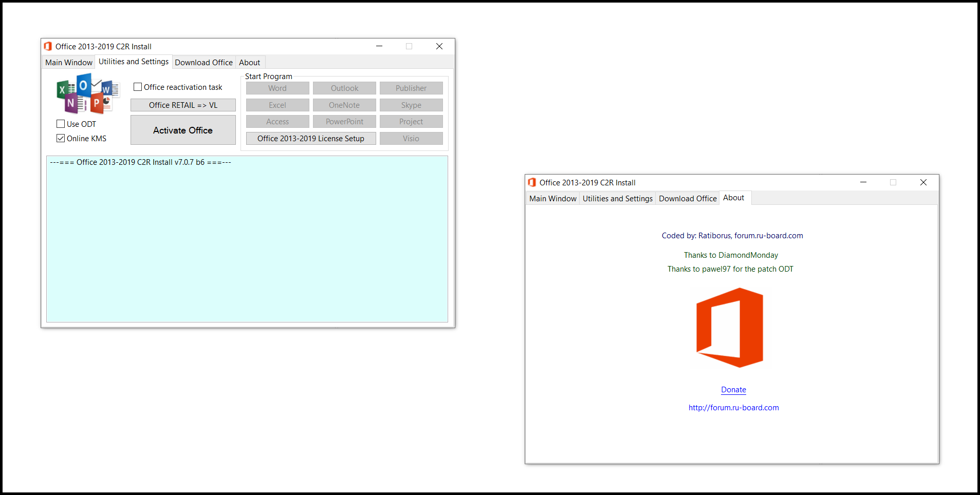
Task: Close the About window on the right
Action: [x=923, y=182]
